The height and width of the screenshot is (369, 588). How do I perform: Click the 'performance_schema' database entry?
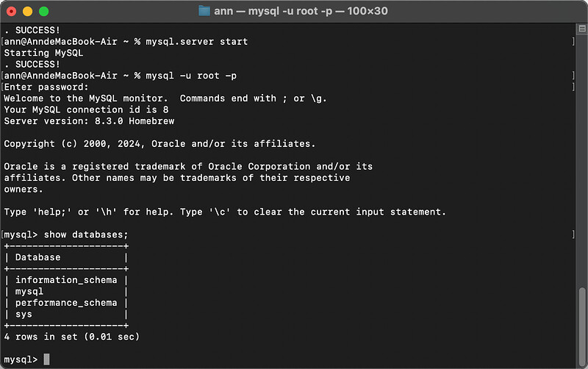(x=66, y=303)
